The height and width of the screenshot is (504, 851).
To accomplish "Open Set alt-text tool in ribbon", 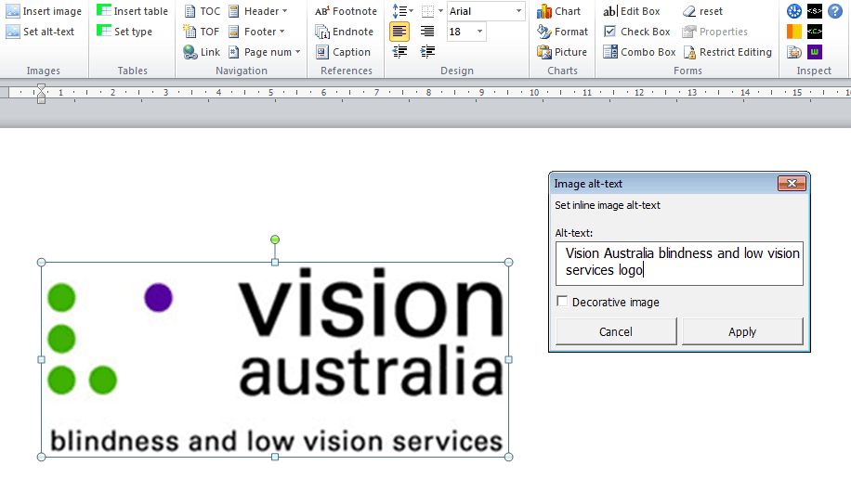I will coord(40,32).
